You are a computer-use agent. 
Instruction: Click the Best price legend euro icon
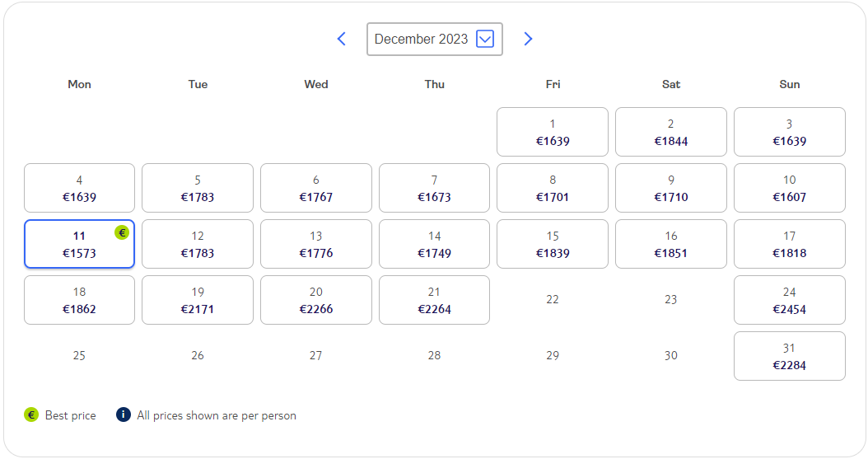(31, 415)
